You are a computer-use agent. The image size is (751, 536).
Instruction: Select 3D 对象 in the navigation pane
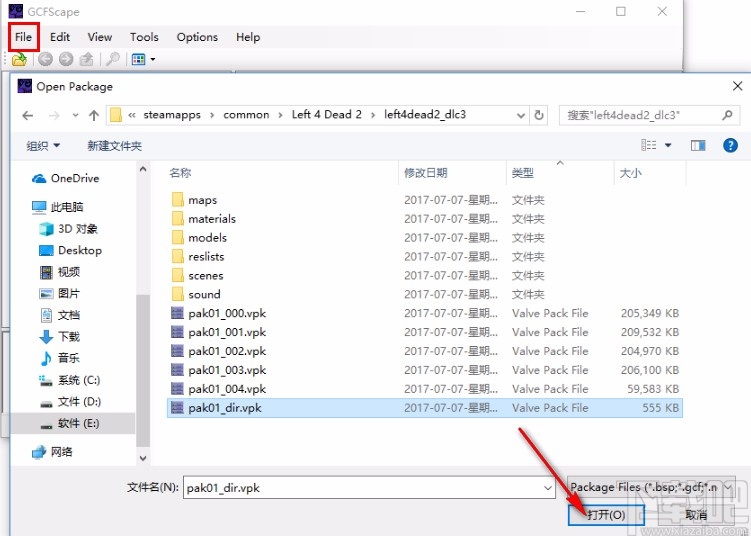[x=68, y=229]
